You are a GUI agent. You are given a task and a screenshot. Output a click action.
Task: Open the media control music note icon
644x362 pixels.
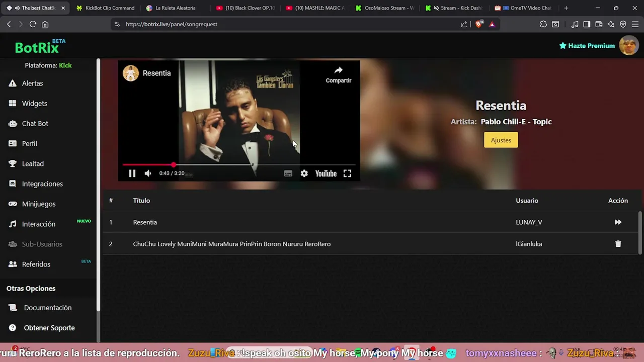pos(575,24)
